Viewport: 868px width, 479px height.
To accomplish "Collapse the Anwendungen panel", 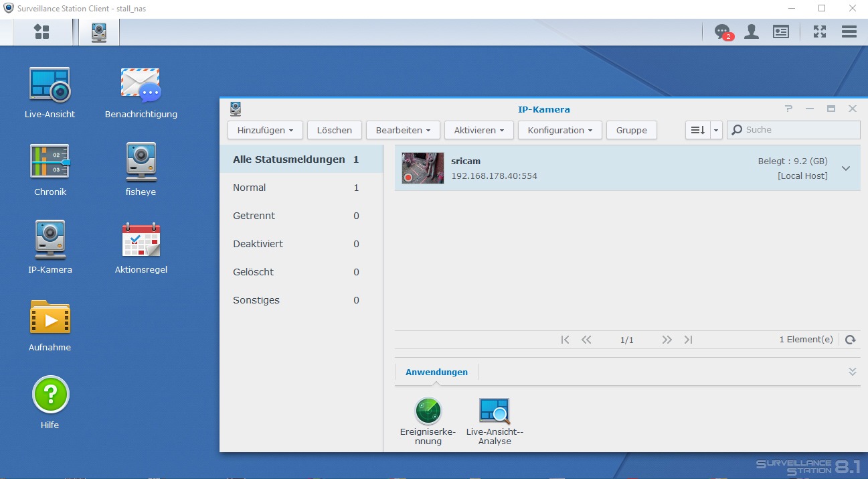I will pos(852,371).
